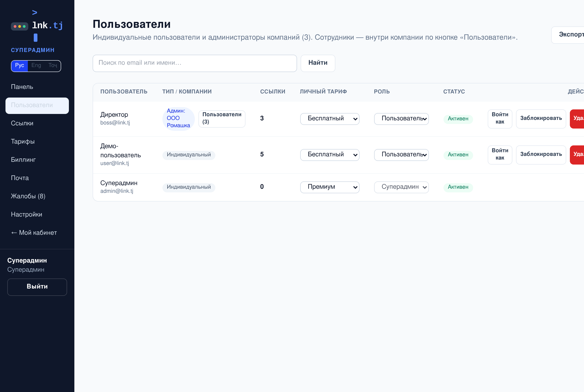Open the Почта section
Screen dimensions: 584x392
(x=37, y=178)
